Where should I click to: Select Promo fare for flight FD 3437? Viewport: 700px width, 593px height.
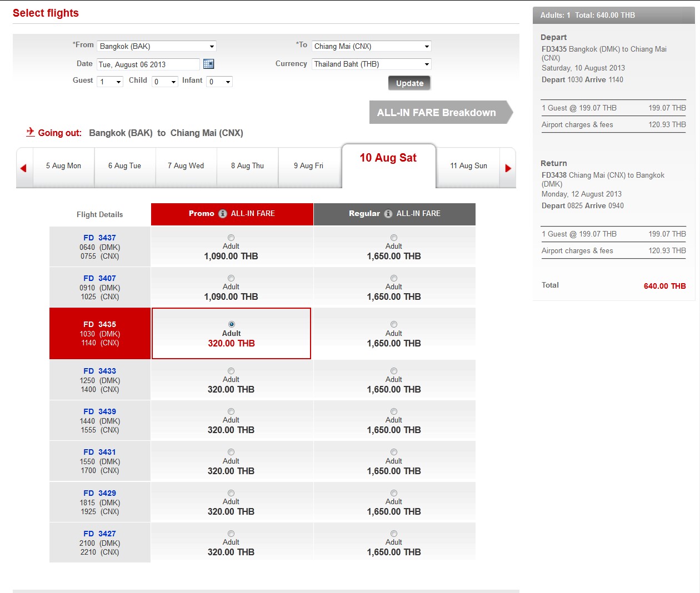point(231,238)
